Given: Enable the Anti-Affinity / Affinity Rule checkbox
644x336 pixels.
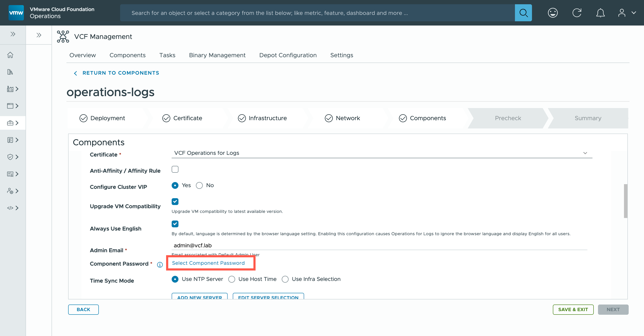Looking at the screenshot, I should pos(175,169).
